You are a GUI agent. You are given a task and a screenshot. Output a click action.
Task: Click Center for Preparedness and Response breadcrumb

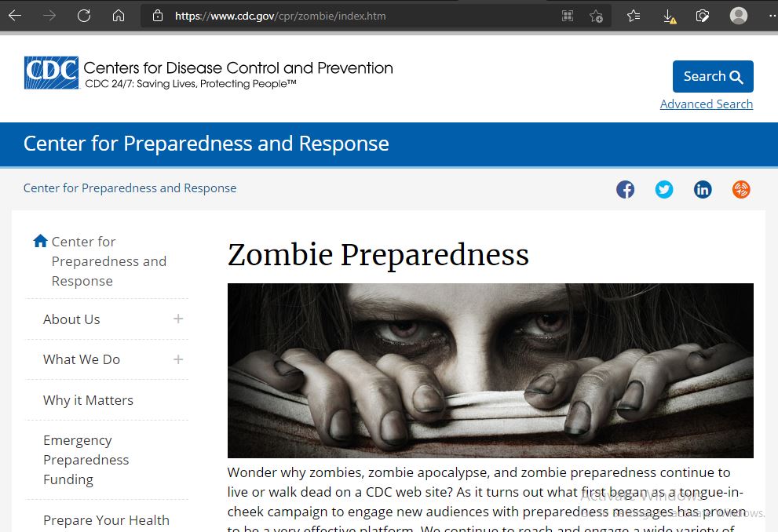pos(130,188)
